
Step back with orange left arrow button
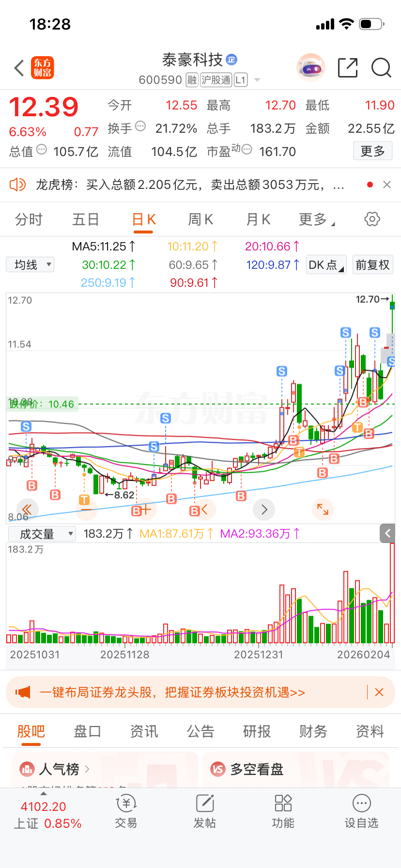pos(204,509)
